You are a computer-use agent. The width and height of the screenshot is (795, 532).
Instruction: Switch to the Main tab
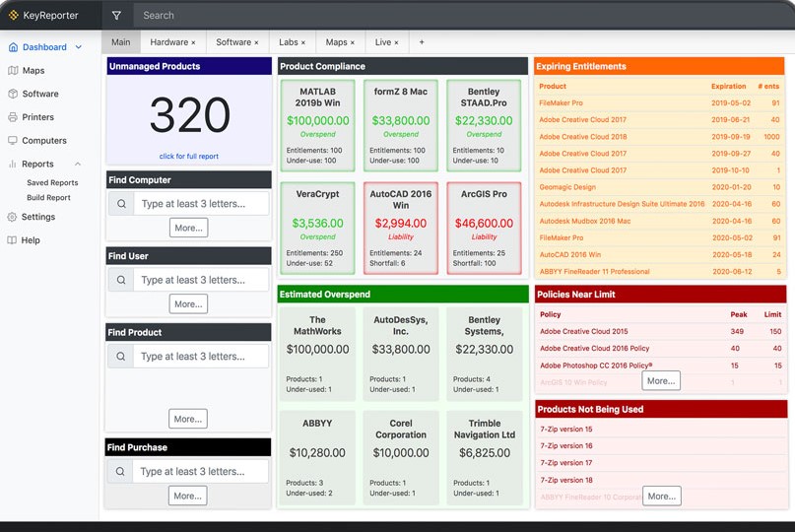(120, 42)
